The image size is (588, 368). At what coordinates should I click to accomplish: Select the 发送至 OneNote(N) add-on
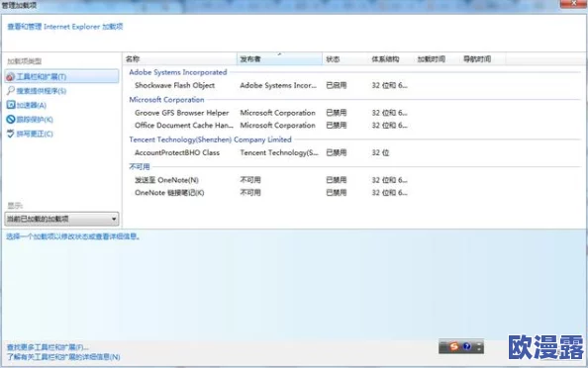click(166, 180)
